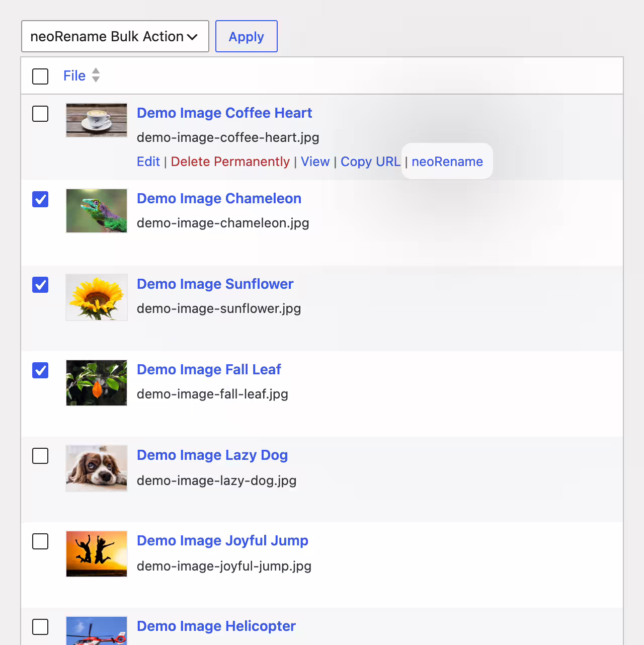Sort the list by File column
The image size is (644, 645).
tap(74, 75)
